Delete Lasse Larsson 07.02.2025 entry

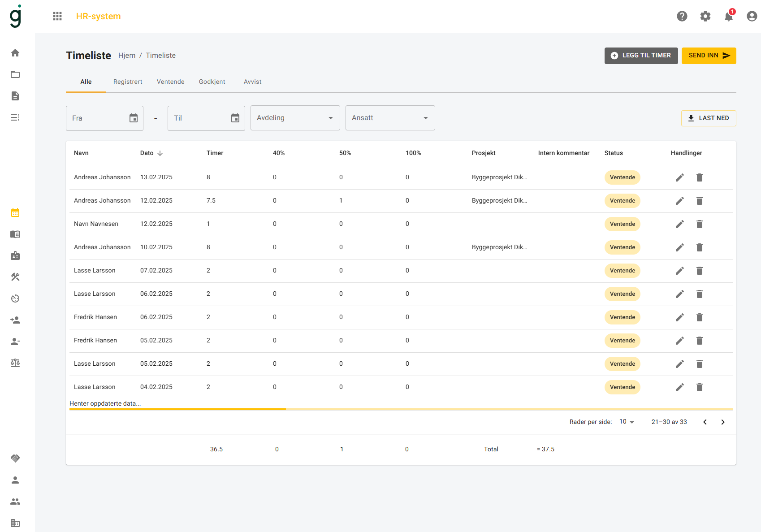[x=700, y=271]
